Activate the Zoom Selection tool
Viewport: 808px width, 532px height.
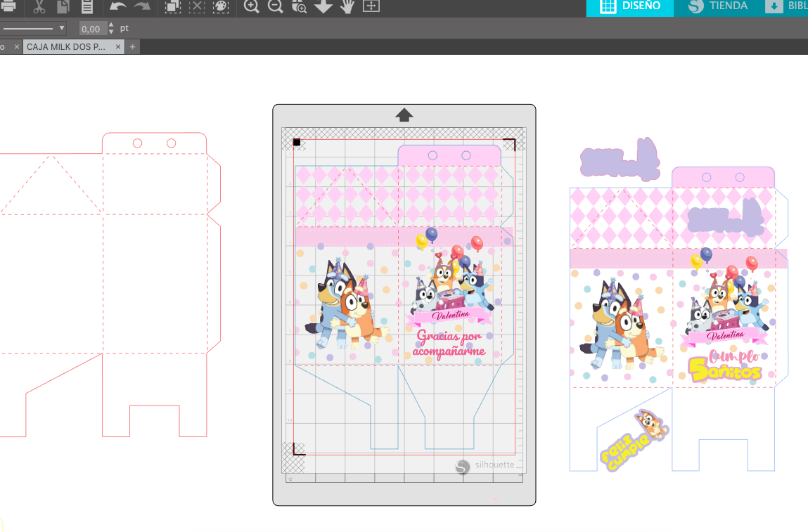[x=300, y=7]
